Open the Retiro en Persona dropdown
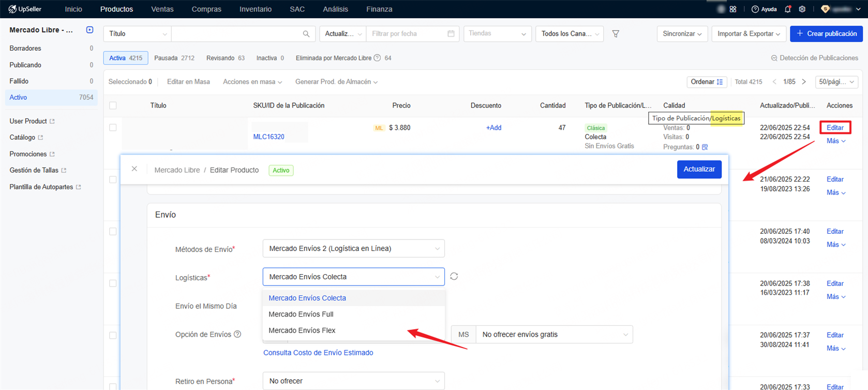 (x=354, y=381)
